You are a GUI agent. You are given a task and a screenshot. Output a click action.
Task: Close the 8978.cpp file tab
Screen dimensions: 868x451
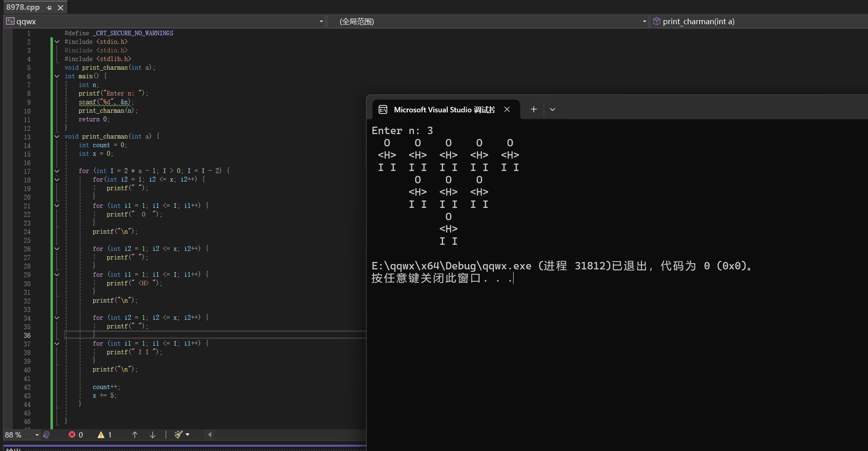[61, 7]
